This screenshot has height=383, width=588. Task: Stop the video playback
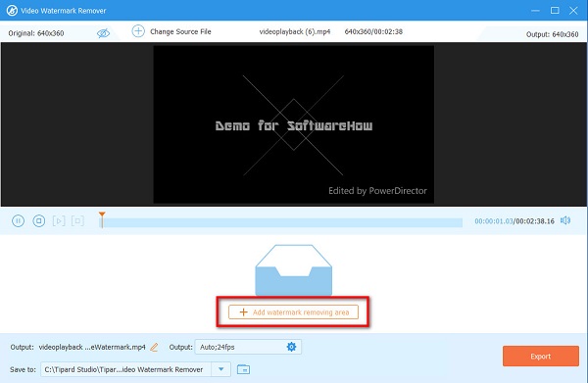[39, 220]
